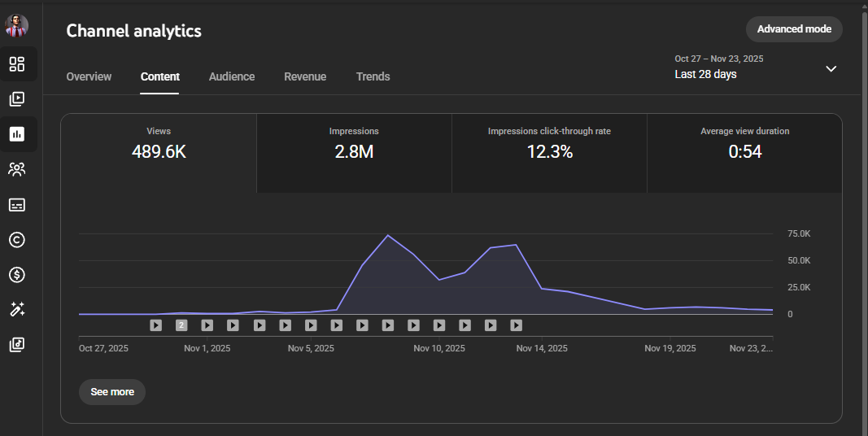
Task: Switch to the Trends tab
Action: click(373, 76)
